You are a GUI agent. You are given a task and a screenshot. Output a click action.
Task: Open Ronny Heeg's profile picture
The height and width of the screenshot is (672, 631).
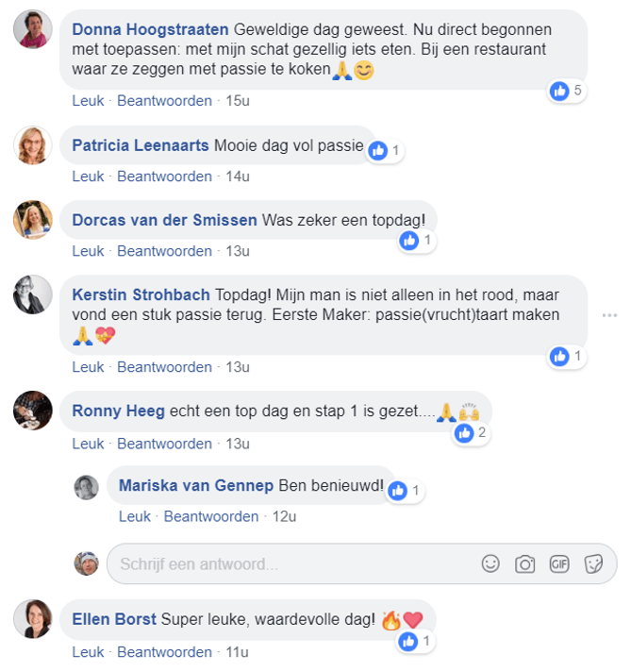click(33, 411)
